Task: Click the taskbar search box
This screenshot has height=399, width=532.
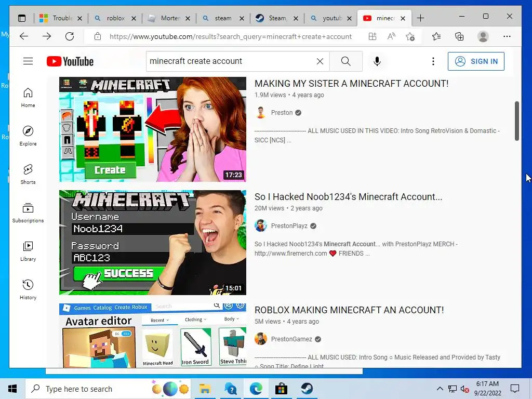Action: (108, 389)
